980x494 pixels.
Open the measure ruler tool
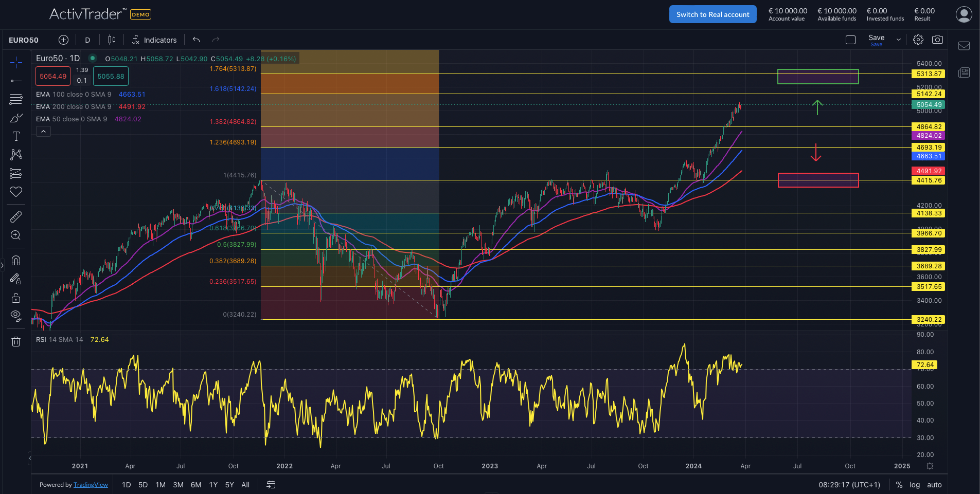click(15, 216)
